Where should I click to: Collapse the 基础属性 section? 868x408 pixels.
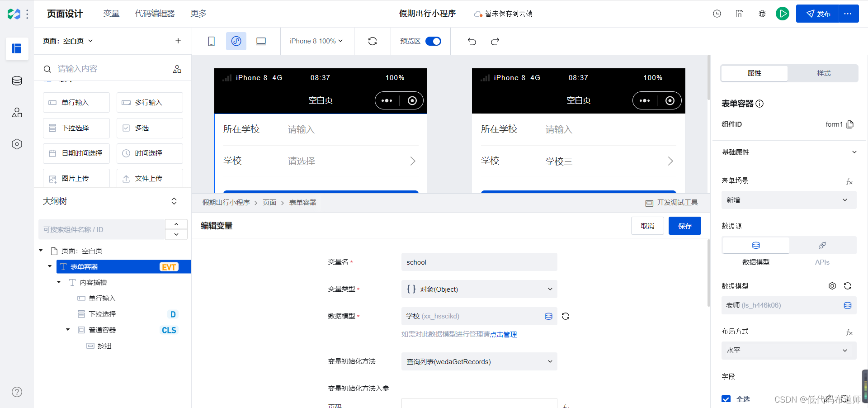(854, 152)
